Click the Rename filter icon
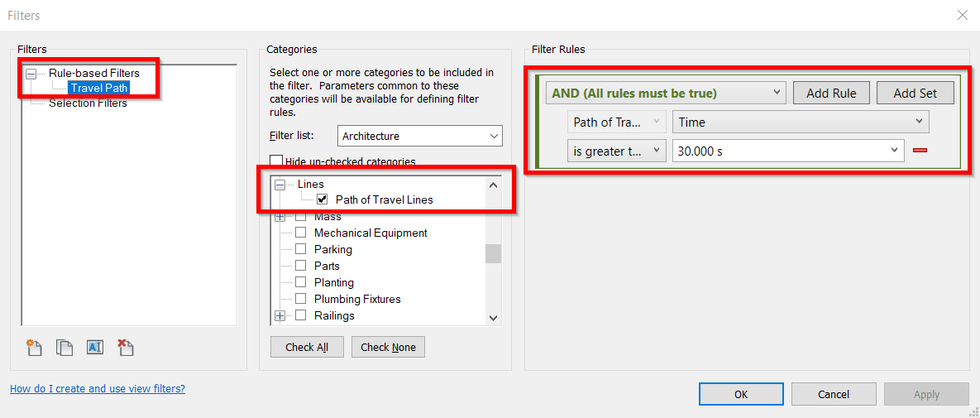The height and width of the screenshot is (418, 980). click(x=95, y=348)
